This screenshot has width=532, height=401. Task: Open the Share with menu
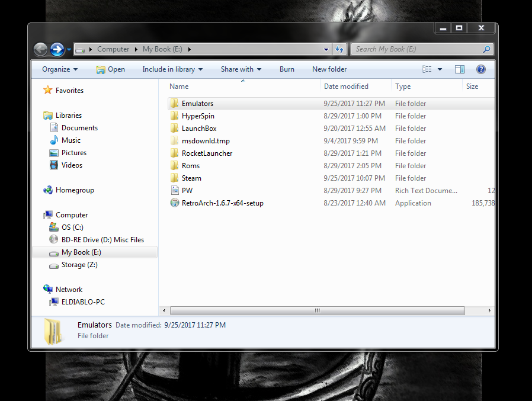point(241,69)
